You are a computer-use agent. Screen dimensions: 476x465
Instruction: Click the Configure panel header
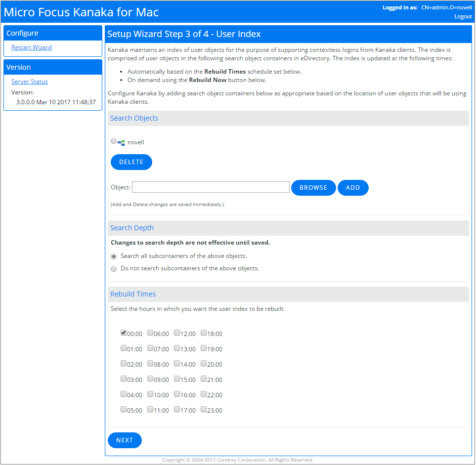point(53,33)
